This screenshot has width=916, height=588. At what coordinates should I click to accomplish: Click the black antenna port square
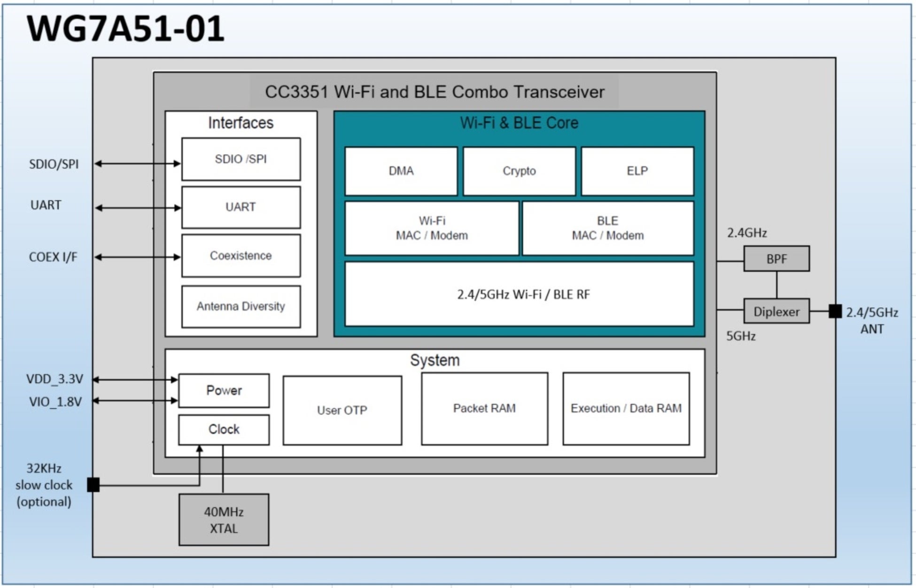pos(835,311)
